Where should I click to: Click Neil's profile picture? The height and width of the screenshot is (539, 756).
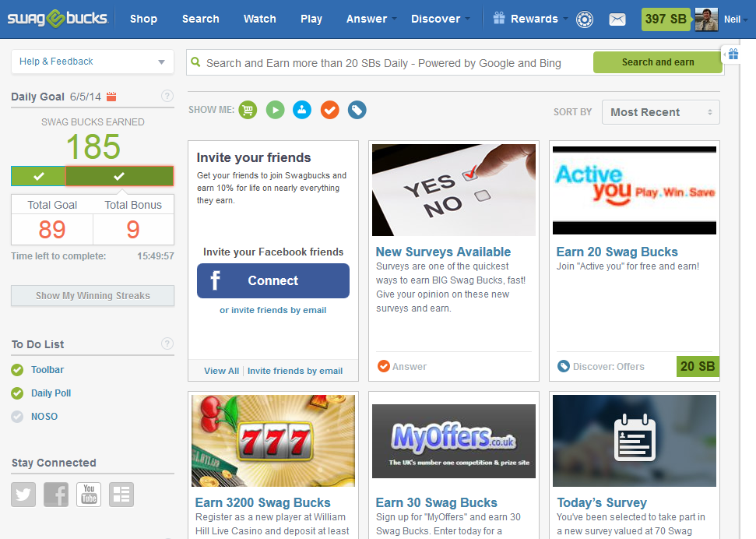point(706,19)
